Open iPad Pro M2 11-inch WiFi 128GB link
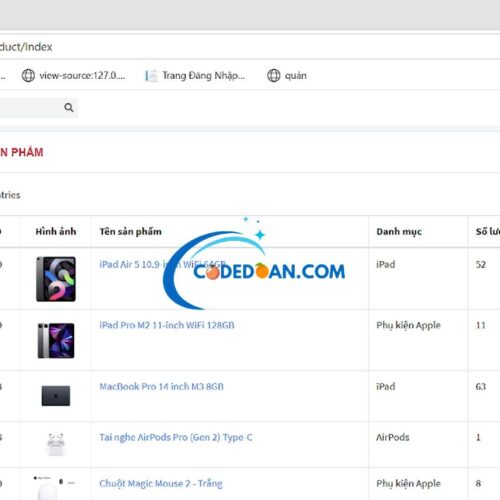The image size is (500, 500). coord(167,325)
